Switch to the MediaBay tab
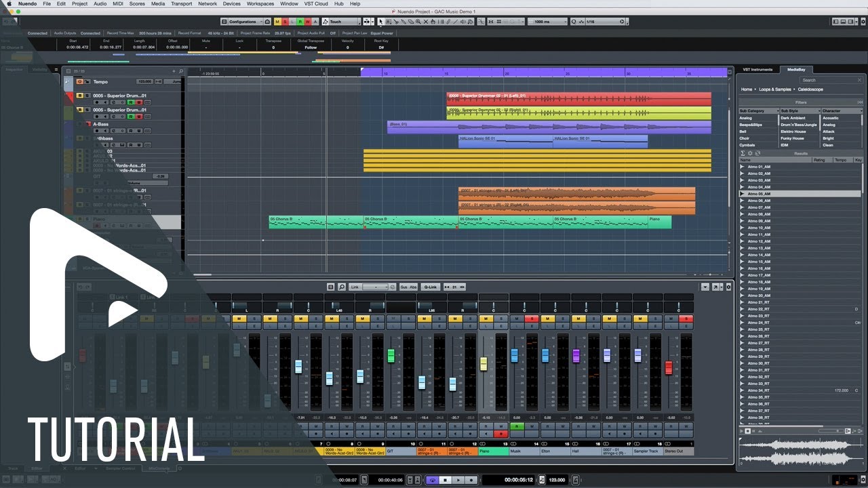Viewport: 868px width, 488px height. pos(796,69)
